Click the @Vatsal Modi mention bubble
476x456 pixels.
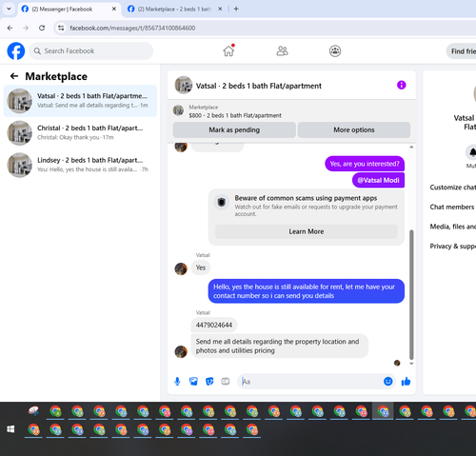[x=378, y=180]
